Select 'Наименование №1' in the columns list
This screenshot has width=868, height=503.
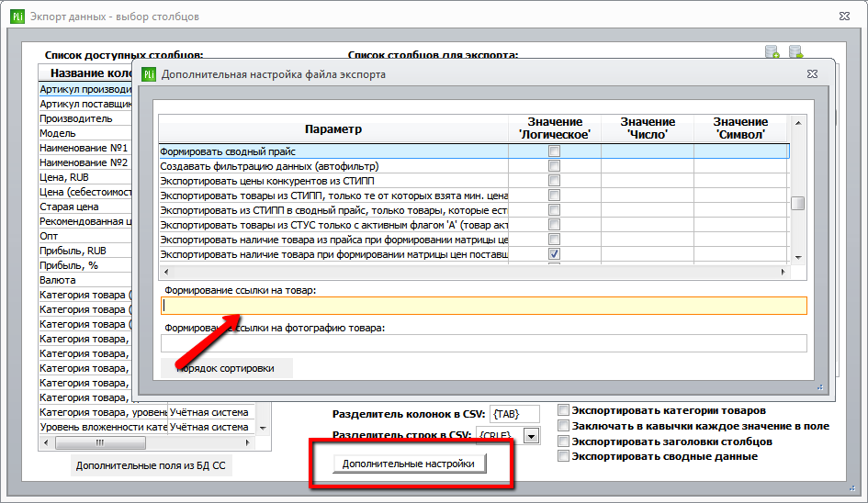(85, 148)
